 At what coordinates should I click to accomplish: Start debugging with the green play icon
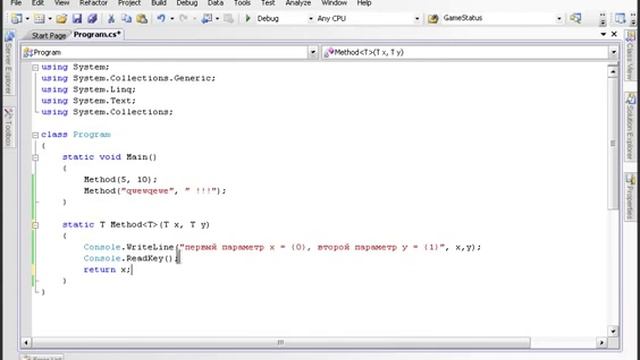247,18
